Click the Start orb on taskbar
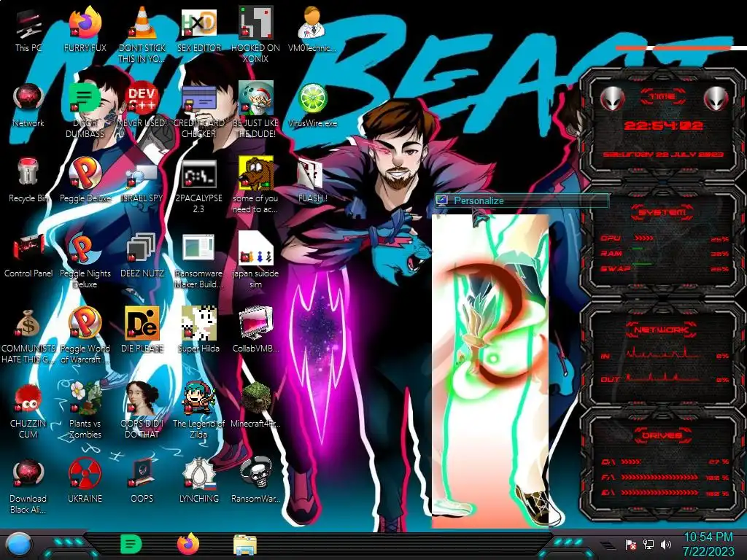Viewport: 747px width, 560px height. (19, 545)
